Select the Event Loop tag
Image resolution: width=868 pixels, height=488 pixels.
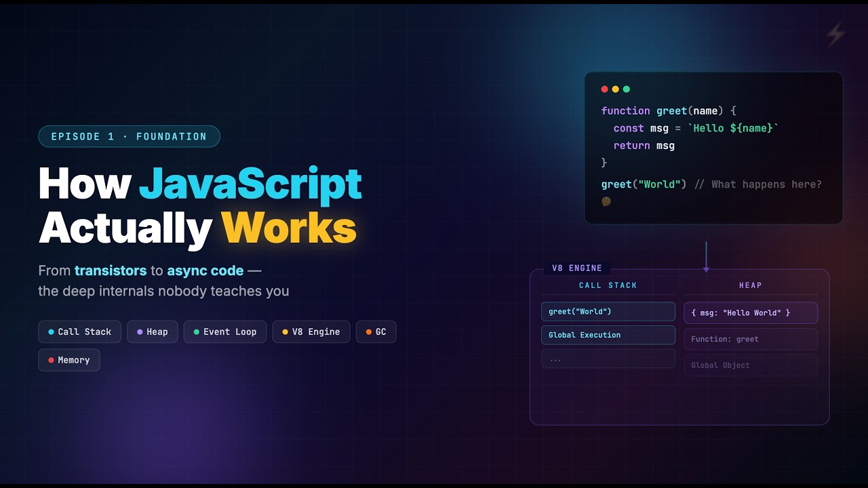225,332
